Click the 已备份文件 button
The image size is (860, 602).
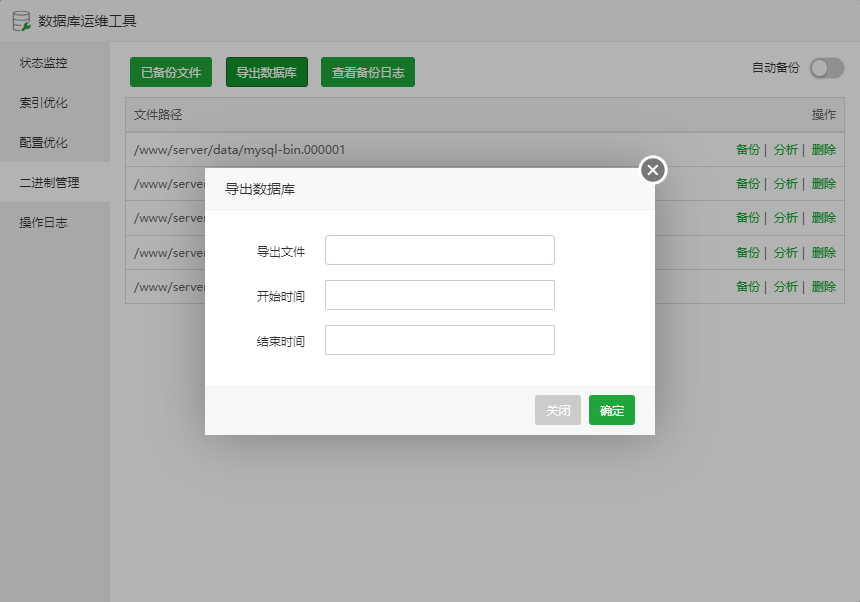[x=171, y=72]
